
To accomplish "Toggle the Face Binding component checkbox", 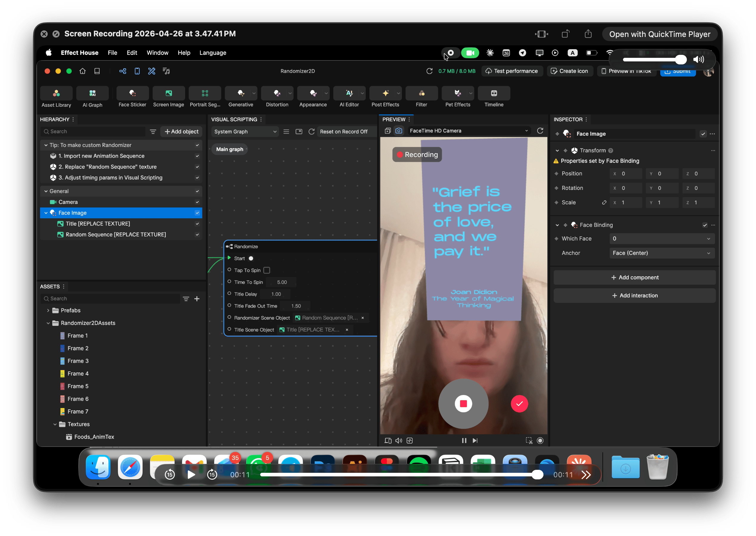I will [x=705, y=225].
